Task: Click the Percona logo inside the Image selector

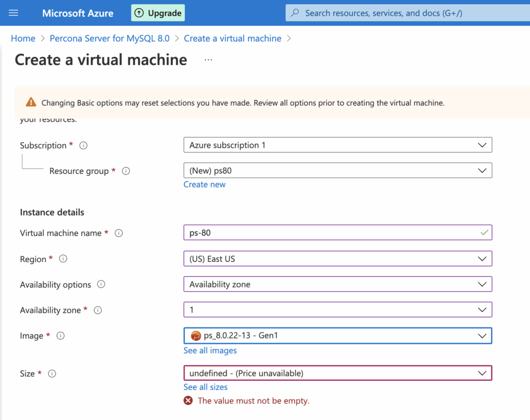Action: tap(196, 335)
